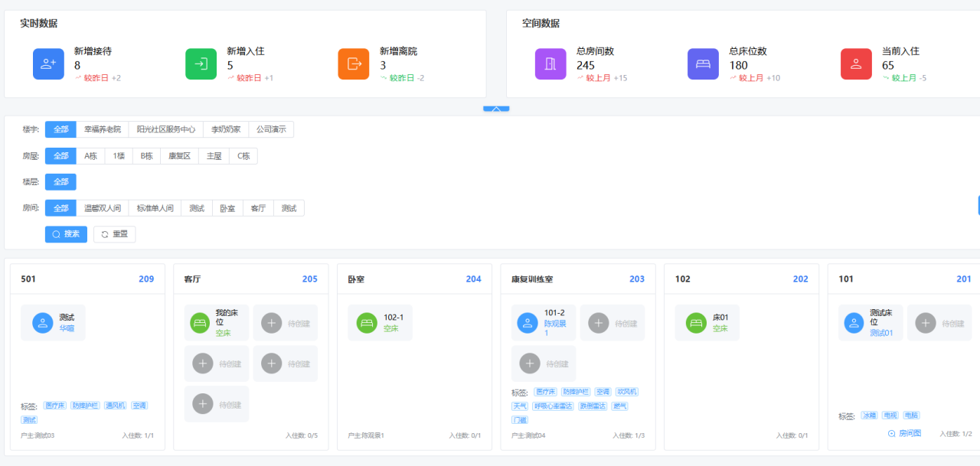Click the 跌倒雷达 tag
Viewport: 980px width, 466px height.
593,406
